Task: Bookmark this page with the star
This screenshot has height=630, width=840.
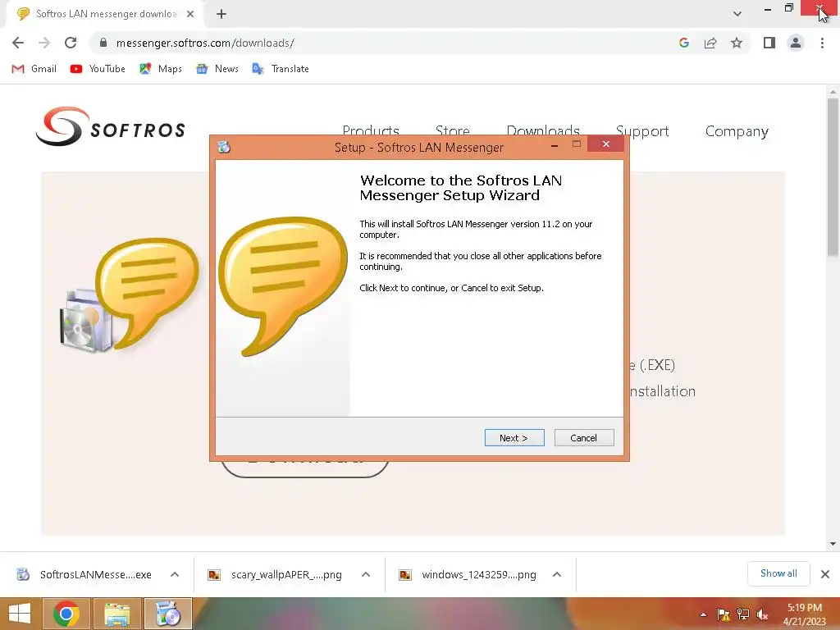Action: [737, 43]
